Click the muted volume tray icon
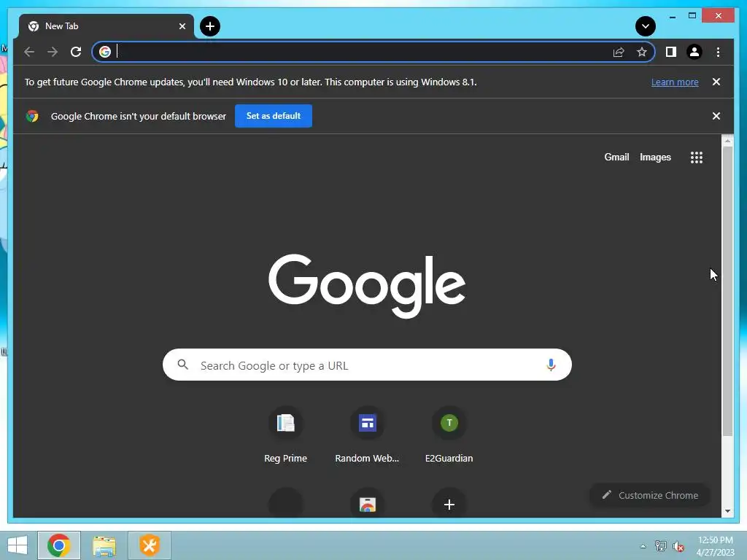Viewport: 747px width, 560px height. [x=678, y=546]
